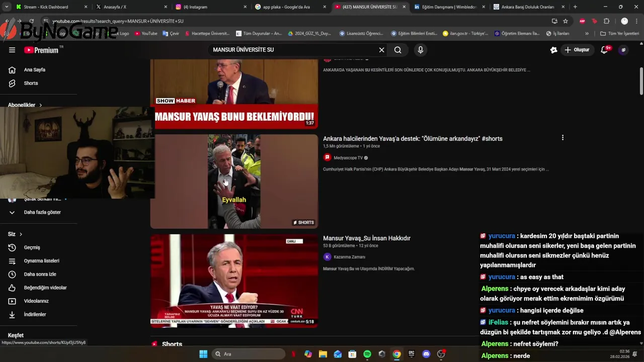
Task: Bookmark this page with the star icon
Action: pyautogui.click(x=566, y=21)
